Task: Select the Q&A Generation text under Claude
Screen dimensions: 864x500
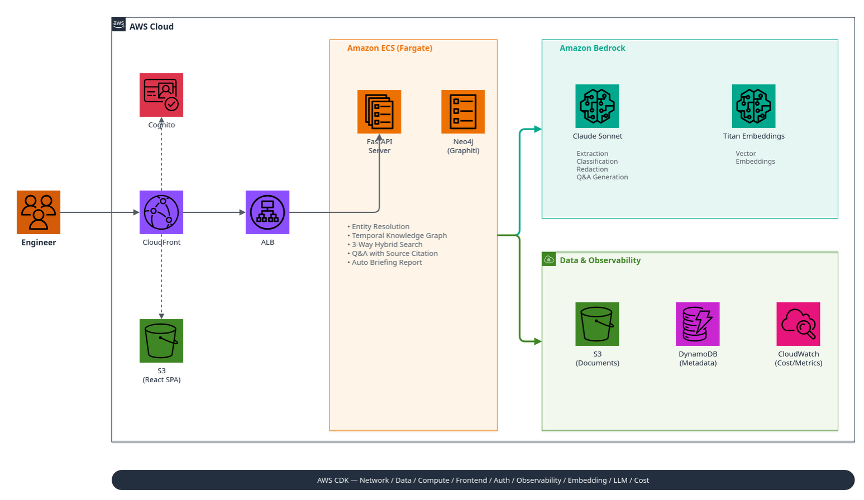Action: [x=602, y=177]
